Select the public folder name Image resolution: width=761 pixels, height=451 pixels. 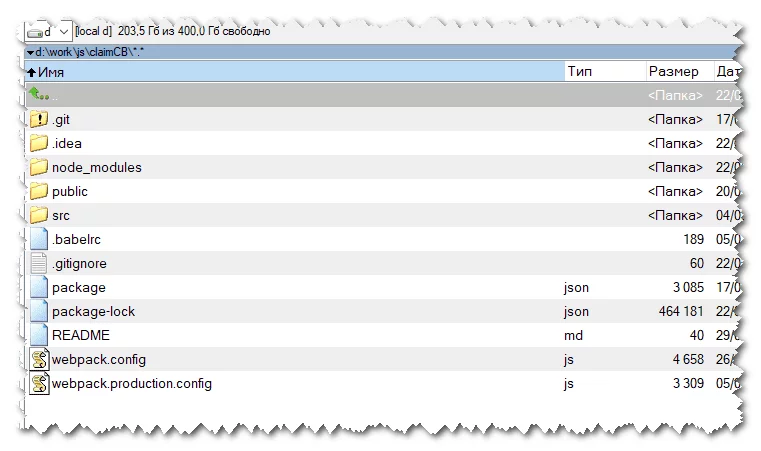coord(70,191)
